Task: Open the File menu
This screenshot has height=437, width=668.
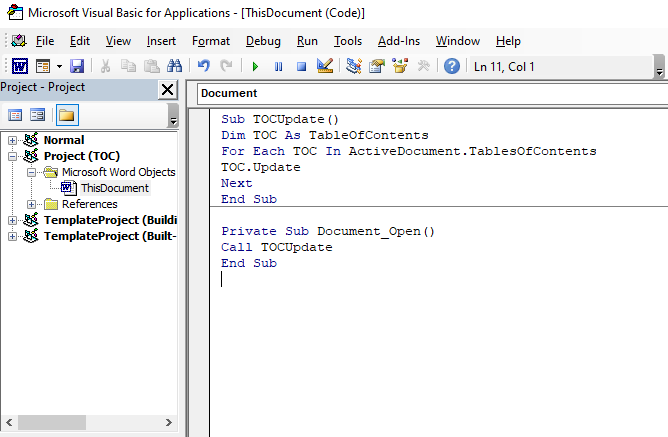Action: [45, 41]
